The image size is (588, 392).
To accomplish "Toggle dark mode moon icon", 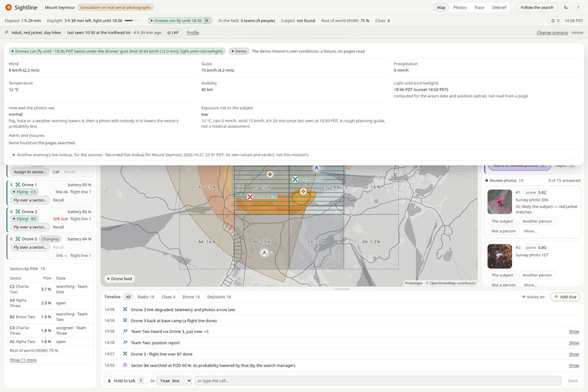I will 566,7.
